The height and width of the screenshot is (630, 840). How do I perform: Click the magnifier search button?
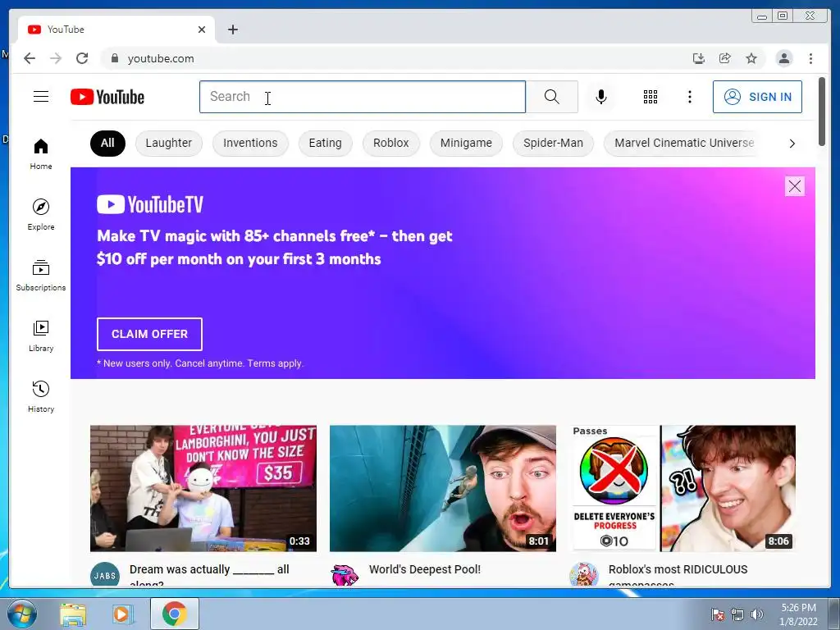(x=552, y=97)
